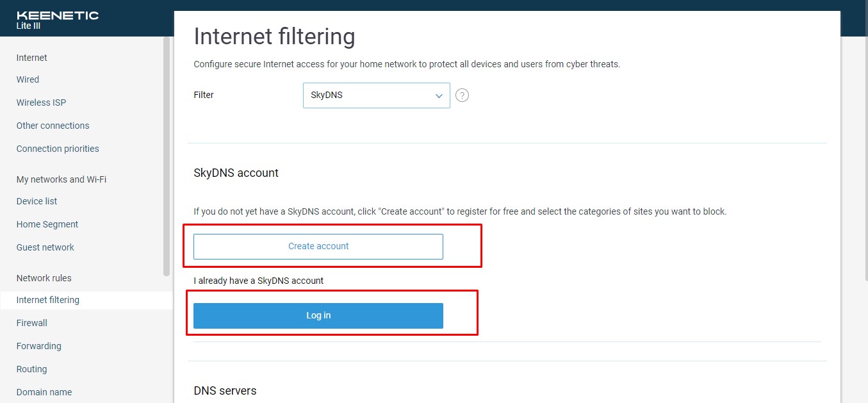The height and width of the screenshot is (403, 868).
Task: Open Internet menu item in sidebar
Action: coord(32,58)
